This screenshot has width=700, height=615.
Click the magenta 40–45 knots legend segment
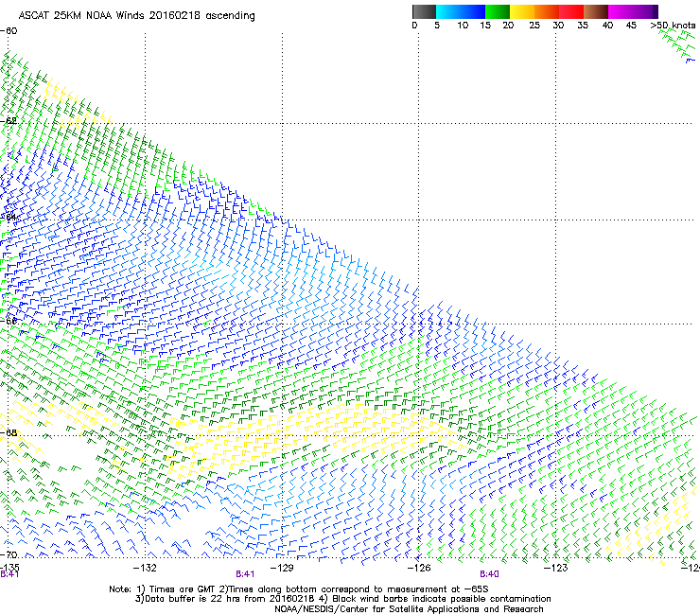pos(621,11)
